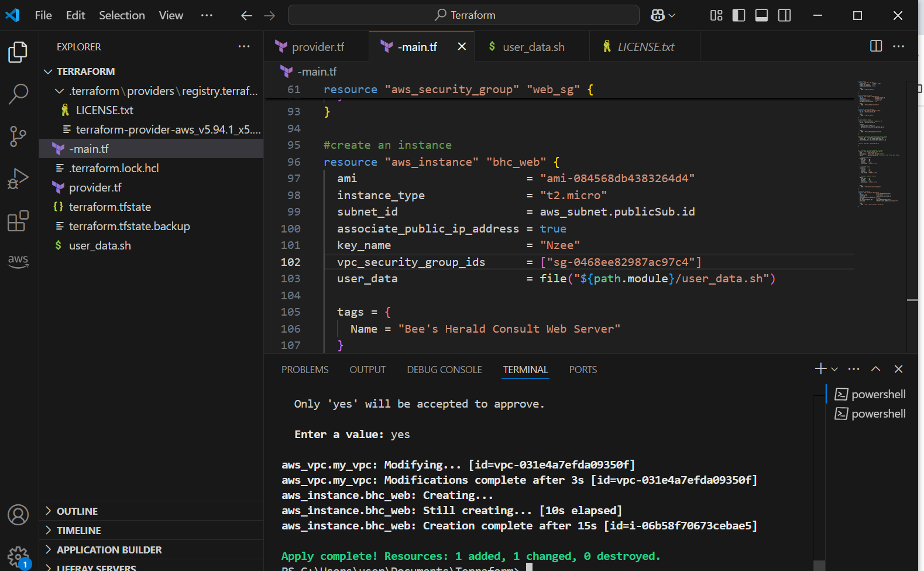Screen dimensions: 924x571
Task: Open the File menu
Action: (43, 15)
